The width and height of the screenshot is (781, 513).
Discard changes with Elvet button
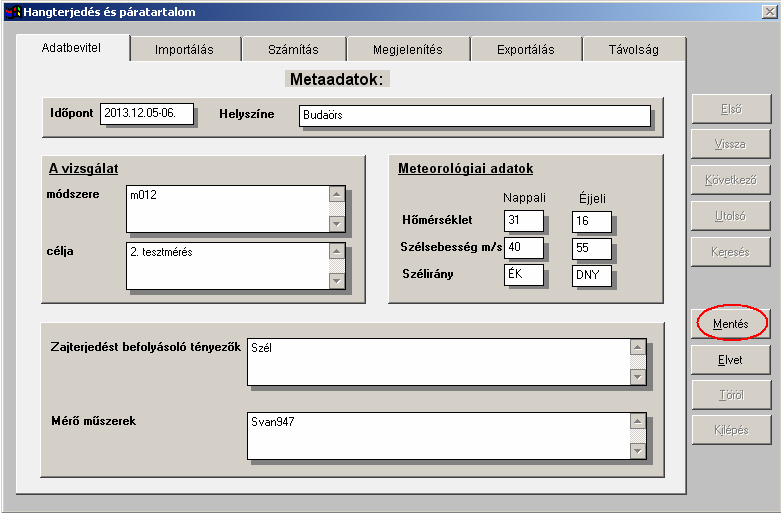(730, 360)
